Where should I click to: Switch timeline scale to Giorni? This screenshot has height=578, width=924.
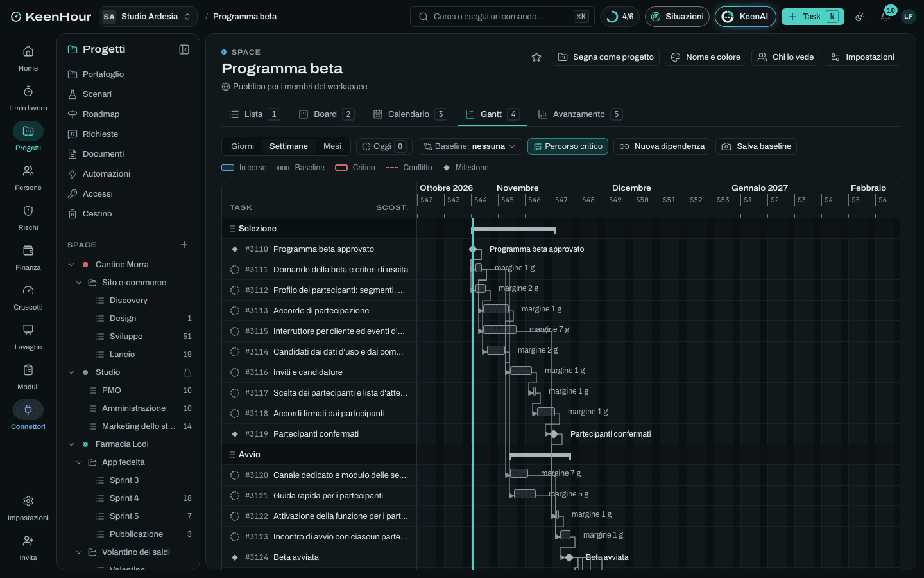[x=243, y=146]
